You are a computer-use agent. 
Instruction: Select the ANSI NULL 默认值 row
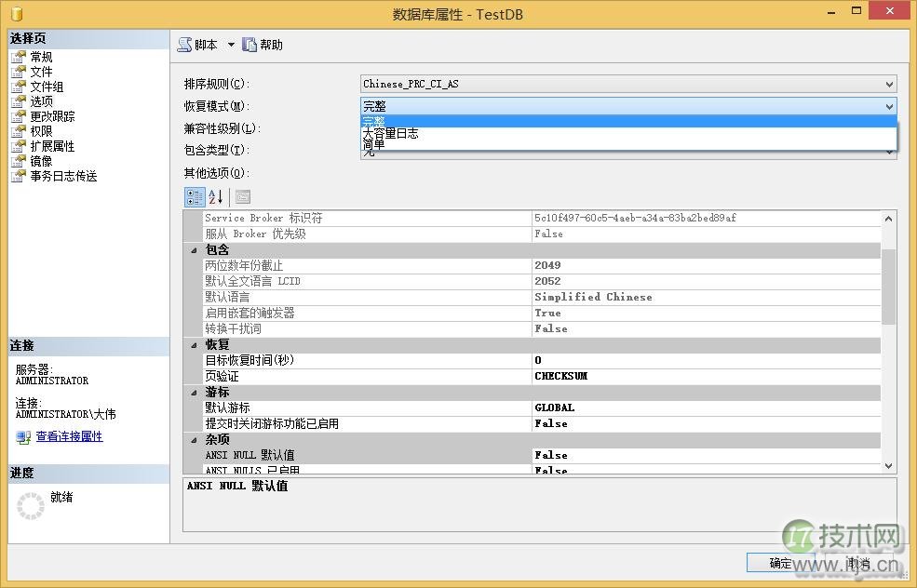coord(542,455)
